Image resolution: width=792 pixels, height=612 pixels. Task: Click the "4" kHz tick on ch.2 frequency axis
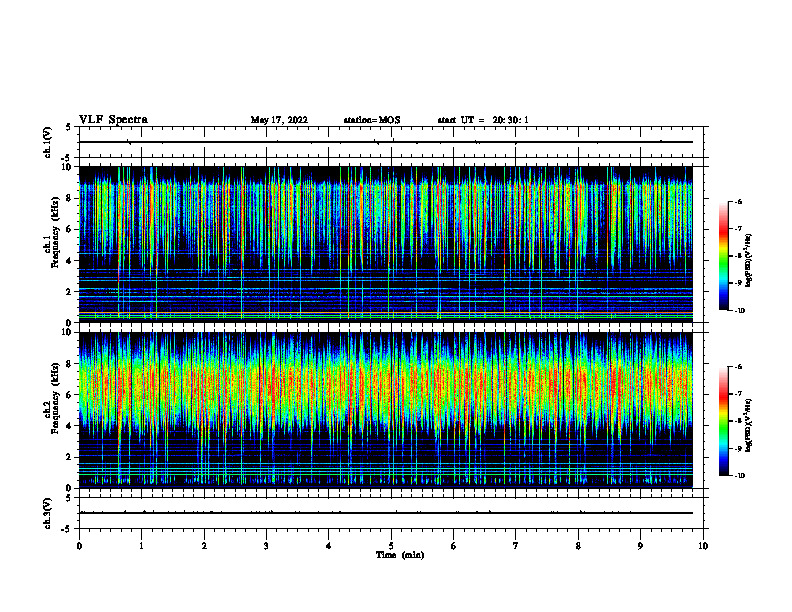[69, 426]
